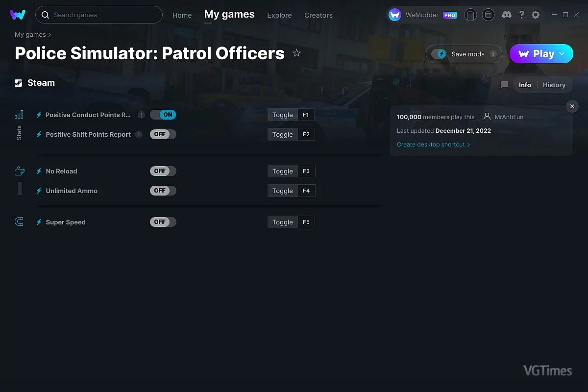
Task: Click the Save mods count badge
Action: 493,54
